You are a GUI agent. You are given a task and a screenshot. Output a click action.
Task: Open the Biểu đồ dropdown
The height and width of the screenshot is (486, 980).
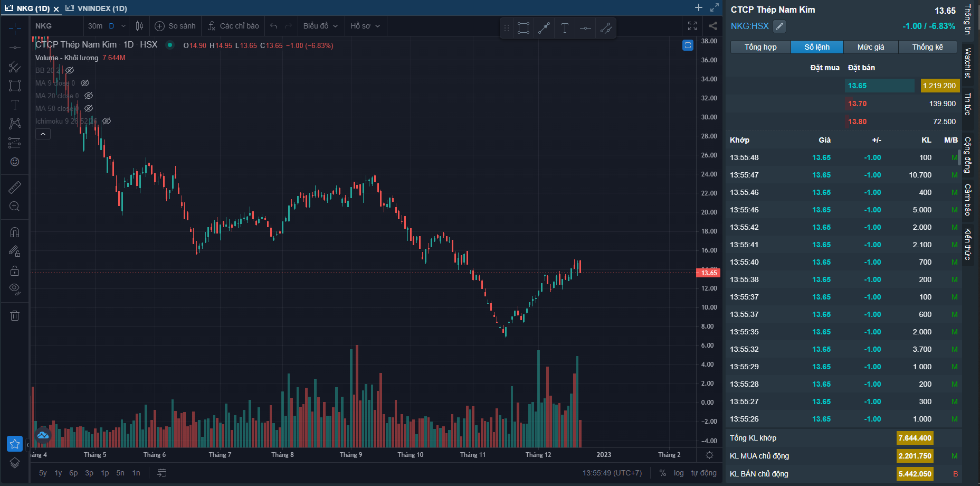pos(320,26)
